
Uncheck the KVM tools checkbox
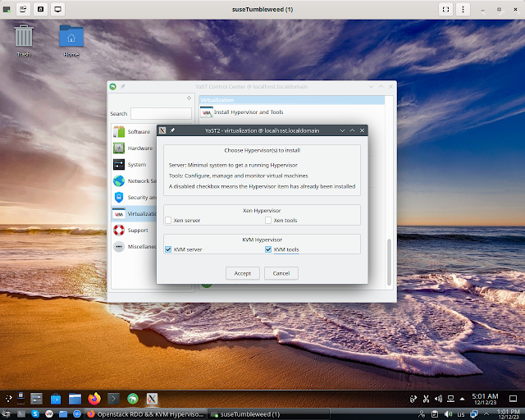coord(268,249)
